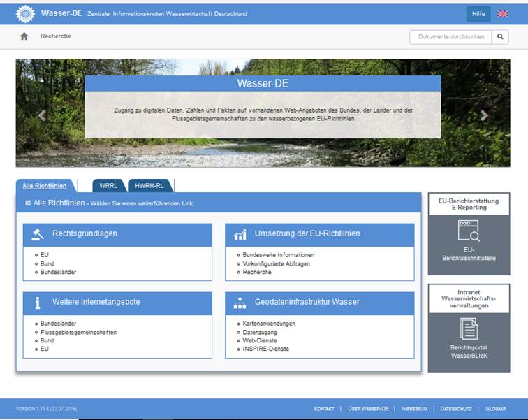Click the chart icon beside Umsetzung der EU-Richtlinien
Viewport: 528px width, 420px height.
240,234
